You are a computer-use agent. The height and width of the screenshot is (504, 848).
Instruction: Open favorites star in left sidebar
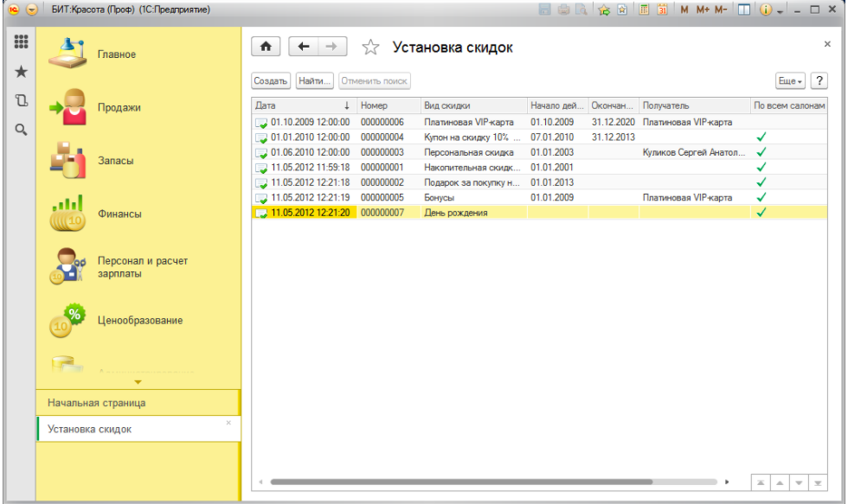coord(22,71)
